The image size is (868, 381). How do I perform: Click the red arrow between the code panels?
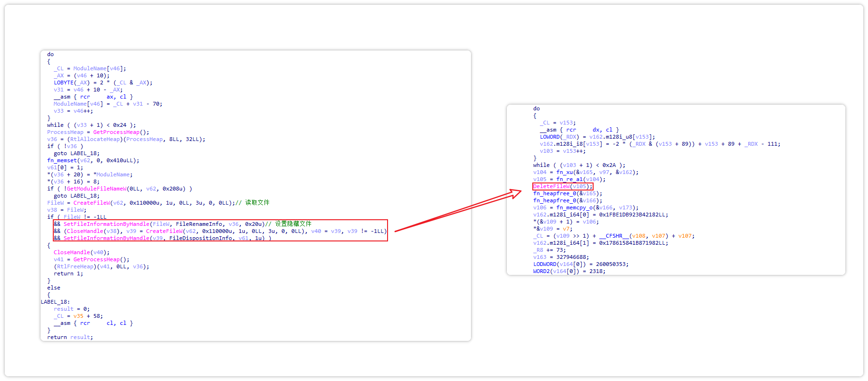[457, 211]
